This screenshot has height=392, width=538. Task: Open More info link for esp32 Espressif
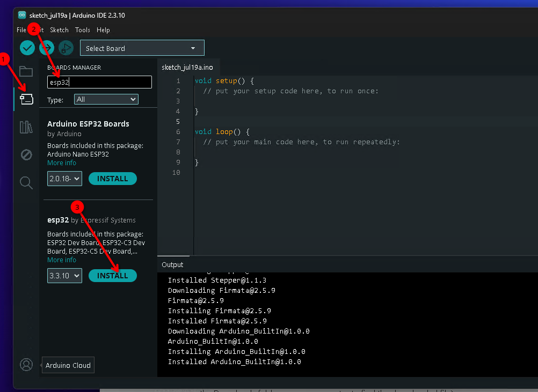click(62, 260)
